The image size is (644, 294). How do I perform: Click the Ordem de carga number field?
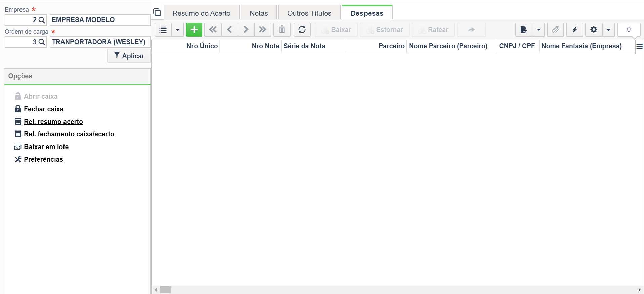tap(26, 42)
